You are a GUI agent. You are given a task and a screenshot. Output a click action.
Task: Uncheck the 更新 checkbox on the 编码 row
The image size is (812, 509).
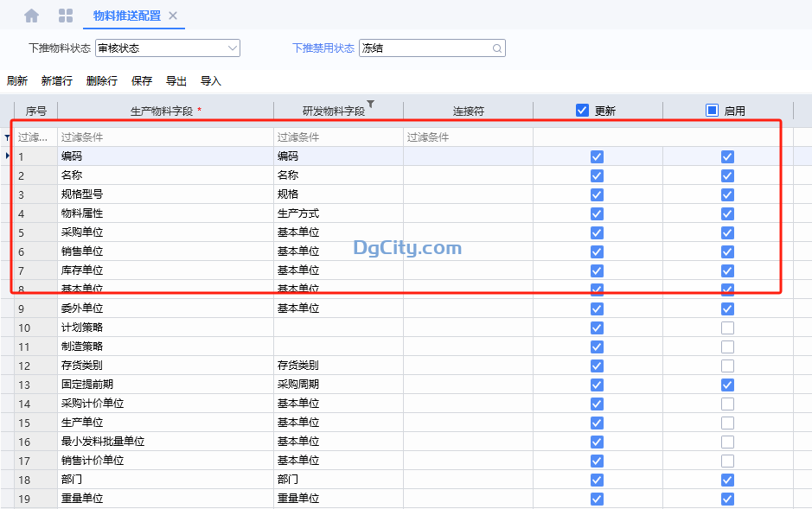pos(597,156)
